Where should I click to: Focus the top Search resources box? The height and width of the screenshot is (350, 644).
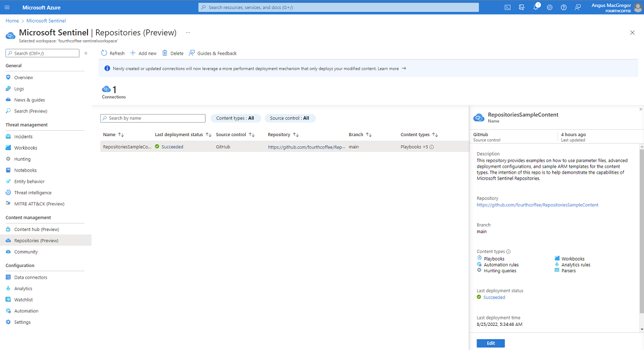pyautogui.click(x=339, y=8)
